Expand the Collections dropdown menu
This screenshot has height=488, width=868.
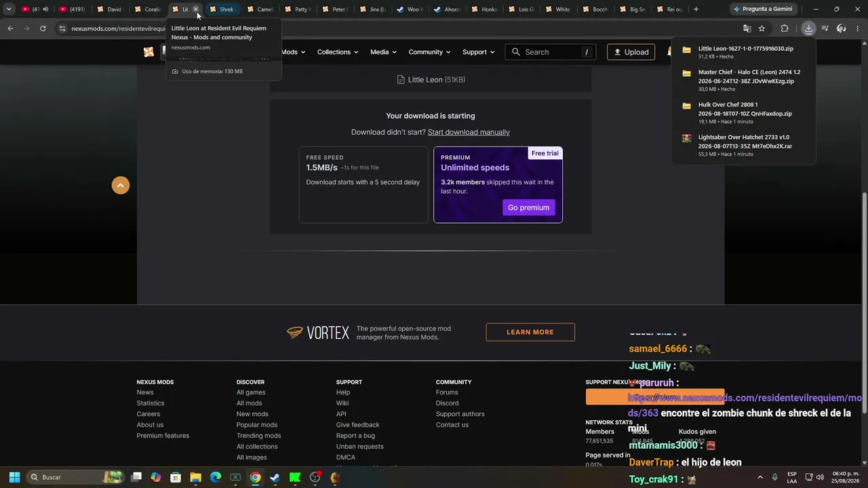click(x=338, y=52)
